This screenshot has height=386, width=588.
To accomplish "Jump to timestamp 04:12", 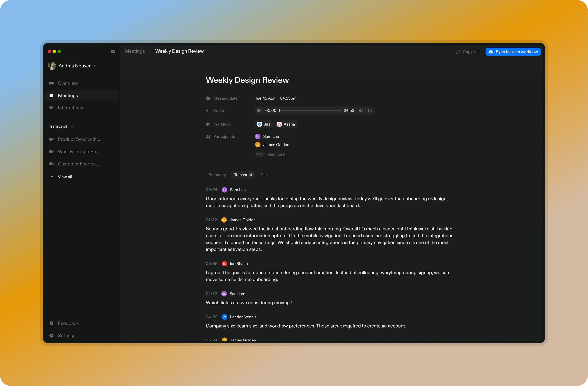I will tap(211, 294).
